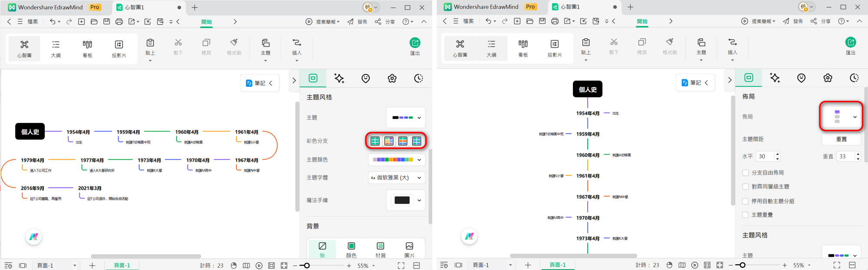Enable 主題重疊 checkbox in right window
Screen dimensions: 868x270
point(746,215)
